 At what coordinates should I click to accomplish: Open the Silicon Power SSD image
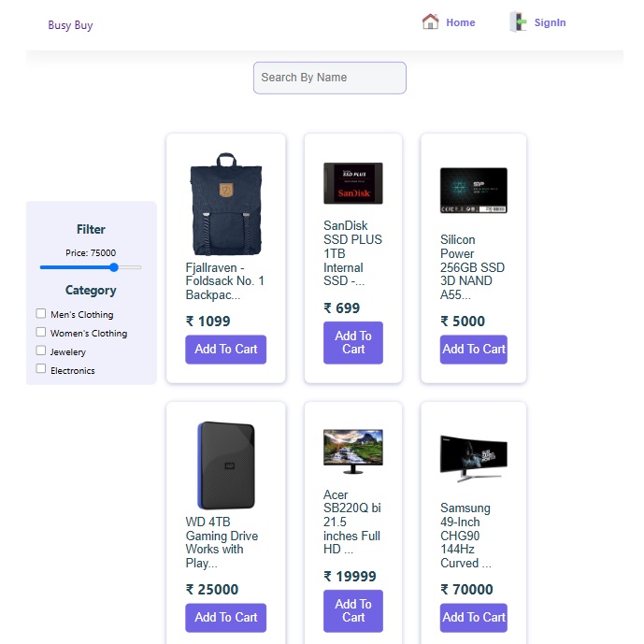(474, 190)
